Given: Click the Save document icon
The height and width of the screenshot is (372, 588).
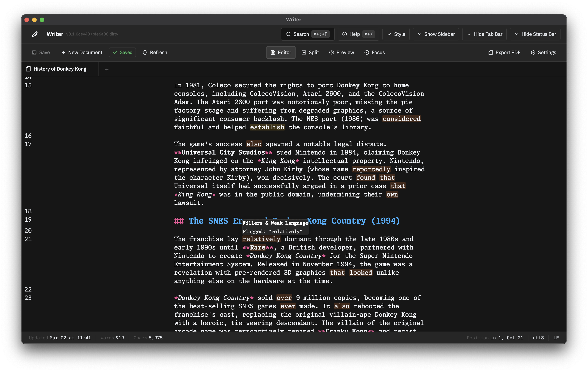Looking at the screenshot, I should tap(35, 52).
